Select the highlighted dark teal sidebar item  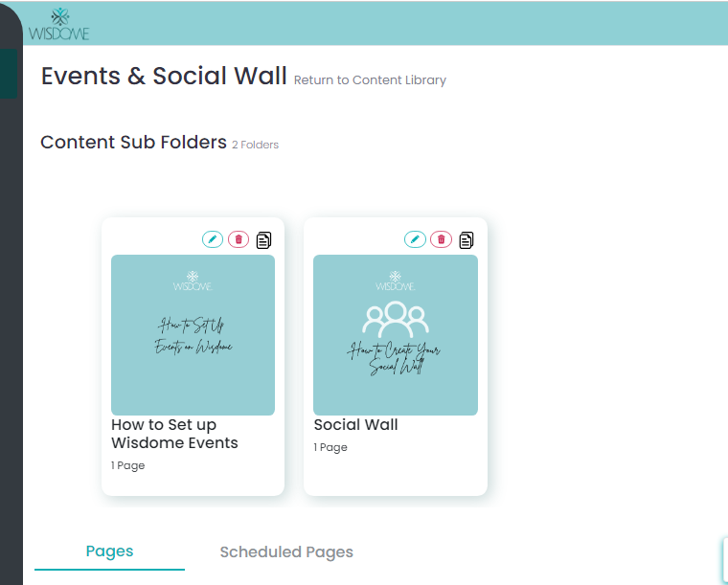point(9,75)
